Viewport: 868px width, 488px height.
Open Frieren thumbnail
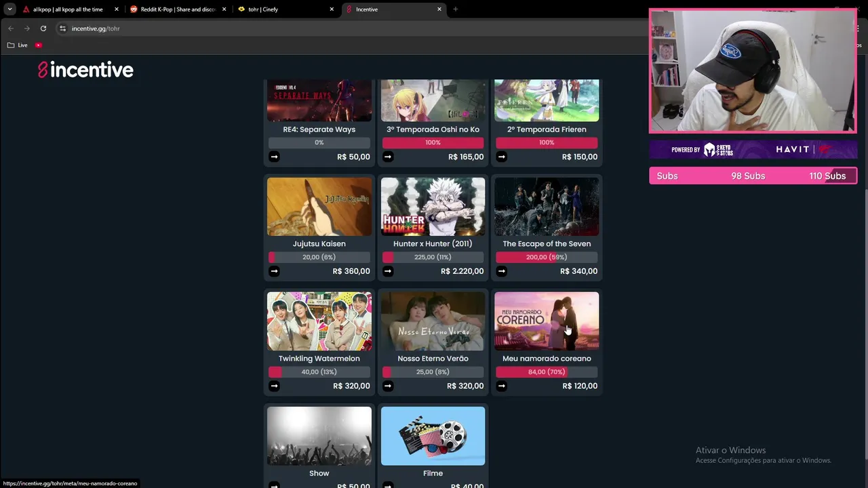[547, 100]
